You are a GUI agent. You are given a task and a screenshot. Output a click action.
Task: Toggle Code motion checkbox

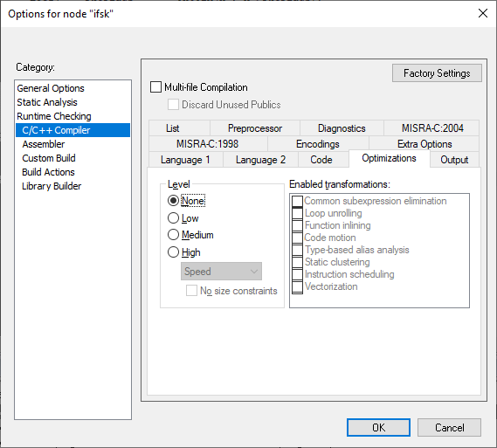pos(297,238)
